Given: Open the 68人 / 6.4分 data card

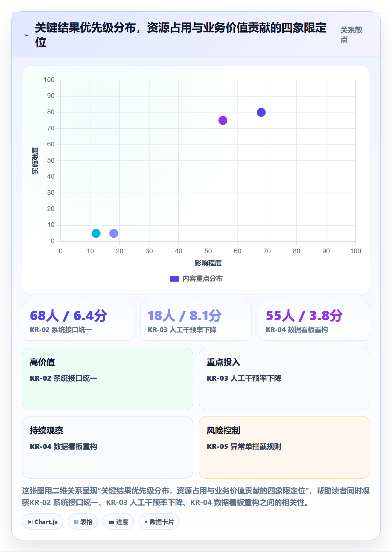Looking at the screenshot, I should click(x=78, y=321).
